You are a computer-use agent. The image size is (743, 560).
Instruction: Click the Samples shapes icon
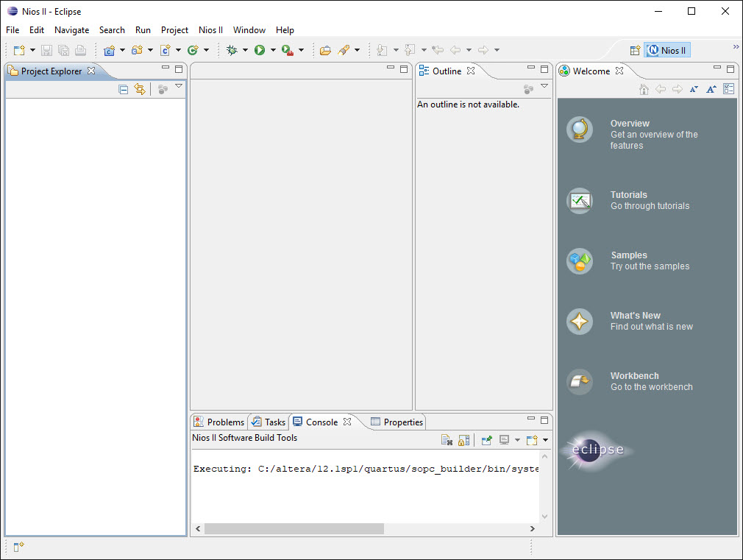(580, 261)
